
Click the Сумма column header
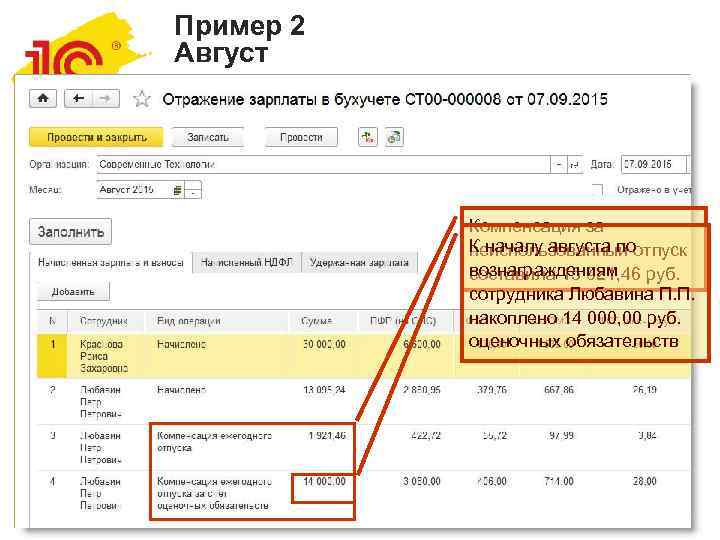point(322,321)
